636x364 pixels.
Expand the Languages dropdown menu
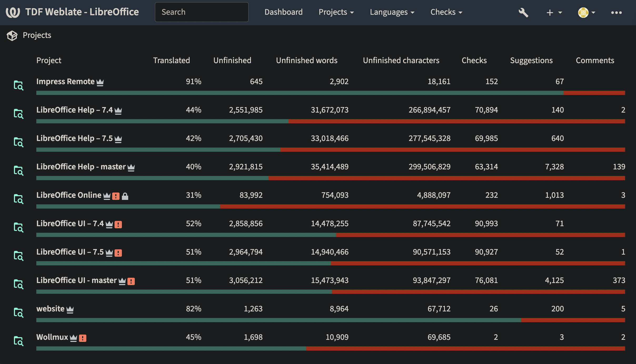coord(392,12)
